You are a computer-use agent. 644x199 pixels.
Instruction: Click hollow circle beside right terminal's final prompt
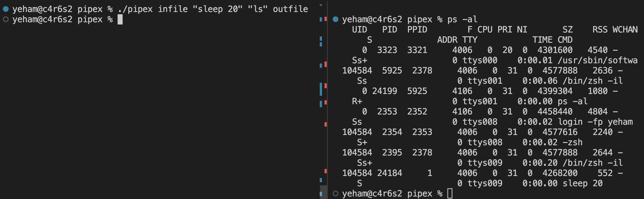coord(336,193)
